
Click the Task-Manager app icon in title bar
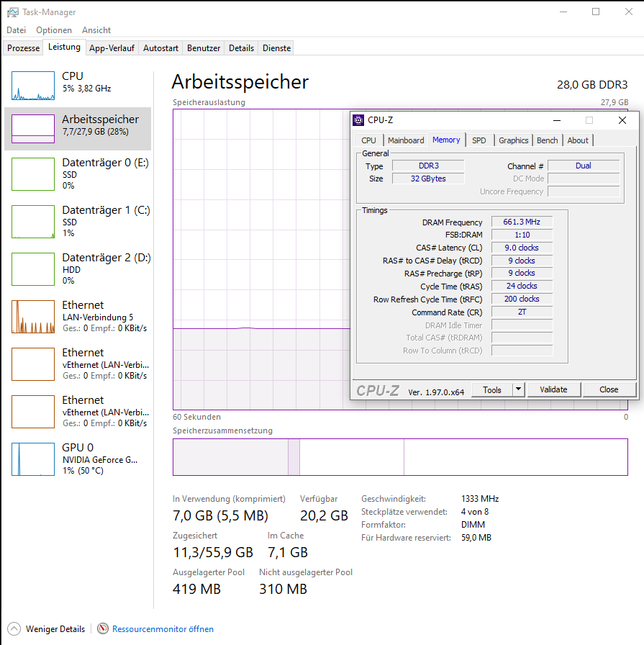click(13, 12)
